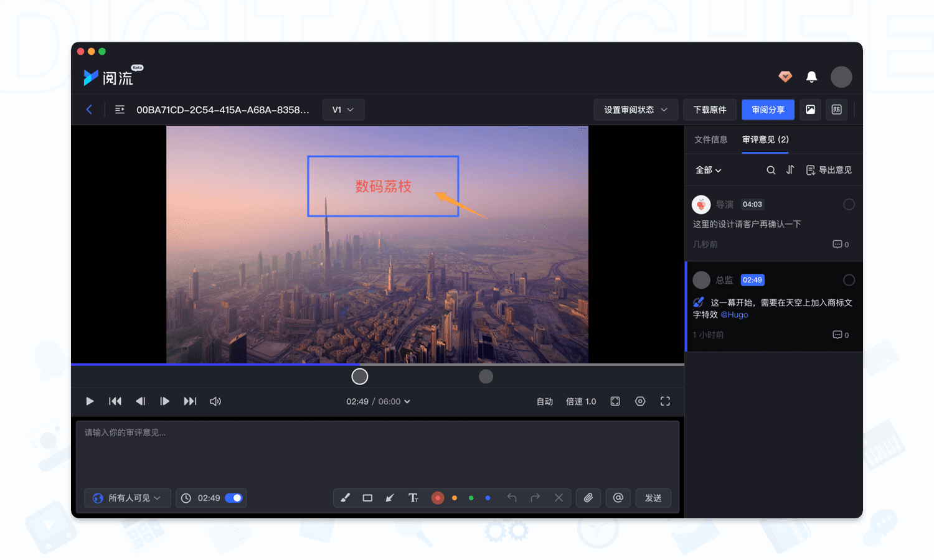
Task: Click the @ mention icon
Action: click(618, 498)
